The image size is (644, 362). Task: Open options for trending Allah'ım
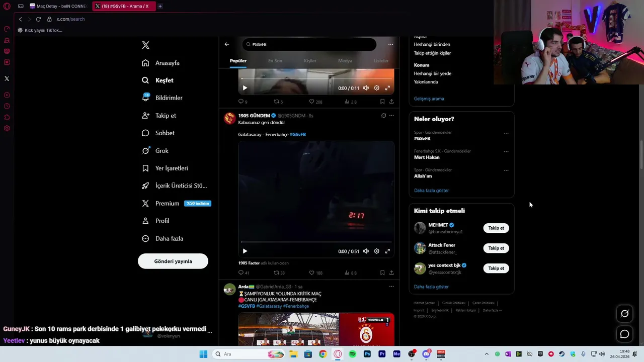(x=506, y=170)
